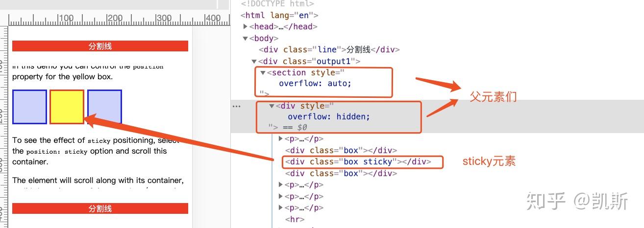
Task: Click the top red 分割线 bar
Action: (100, 46)
